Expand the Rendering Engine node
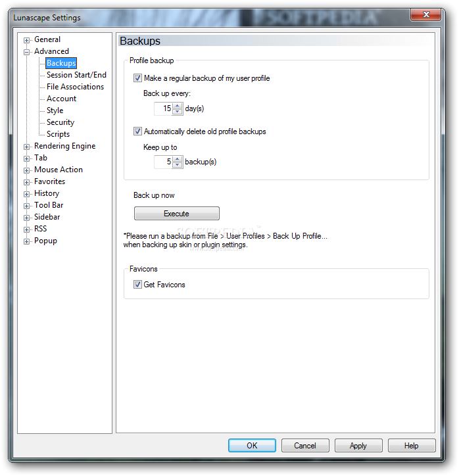This screenshot has height=476, width=459. [x=27, y=147]
